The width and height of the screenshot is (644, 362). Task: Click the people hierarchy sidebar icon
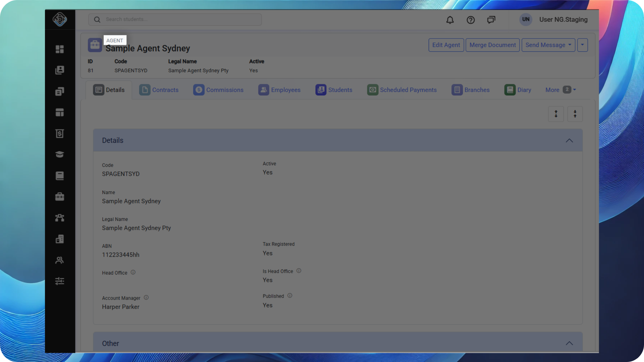tap(60, 218)
